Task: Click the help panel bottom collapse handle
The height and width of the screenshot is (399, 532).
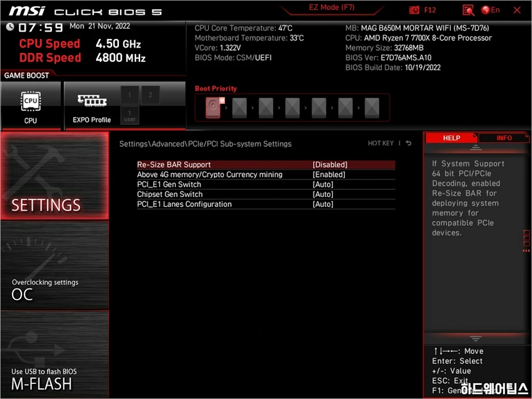Action: [x=475, y=338]
